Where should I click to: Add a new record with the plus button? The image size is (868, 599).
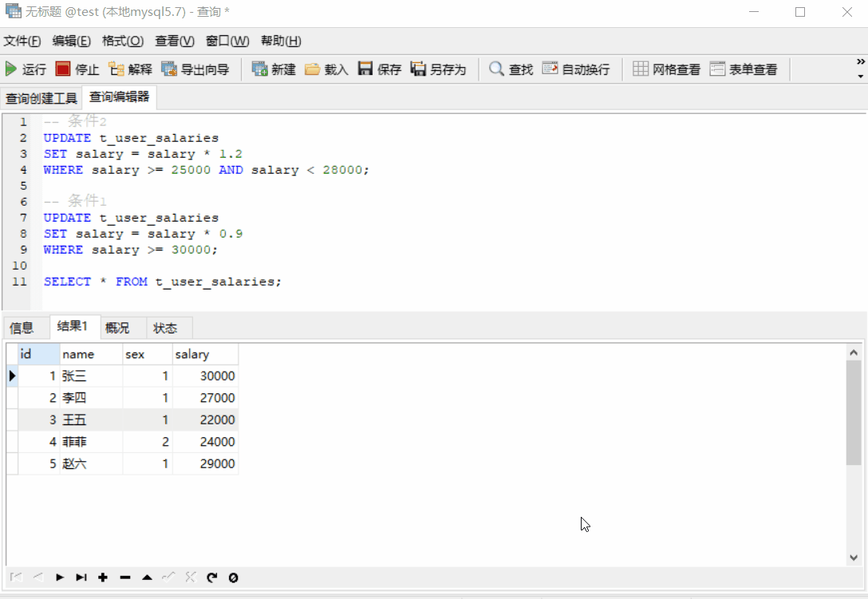pyautogui.click(x=102, y=577)
